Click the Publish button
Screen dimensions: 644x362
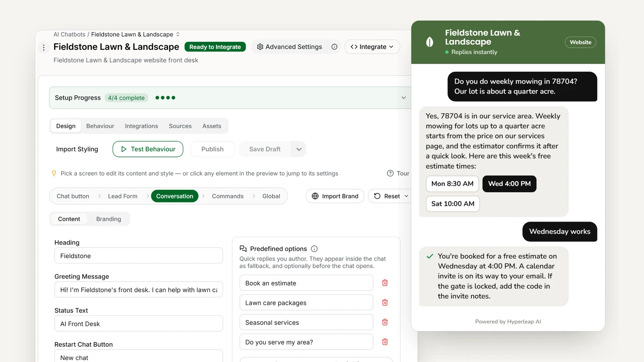click(213, 149)
